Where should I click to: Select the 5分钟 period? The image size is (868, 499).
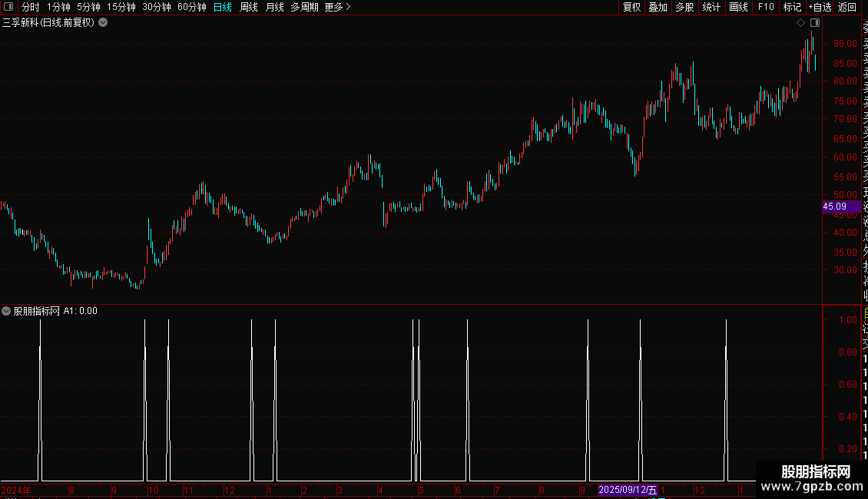(88, 7)
